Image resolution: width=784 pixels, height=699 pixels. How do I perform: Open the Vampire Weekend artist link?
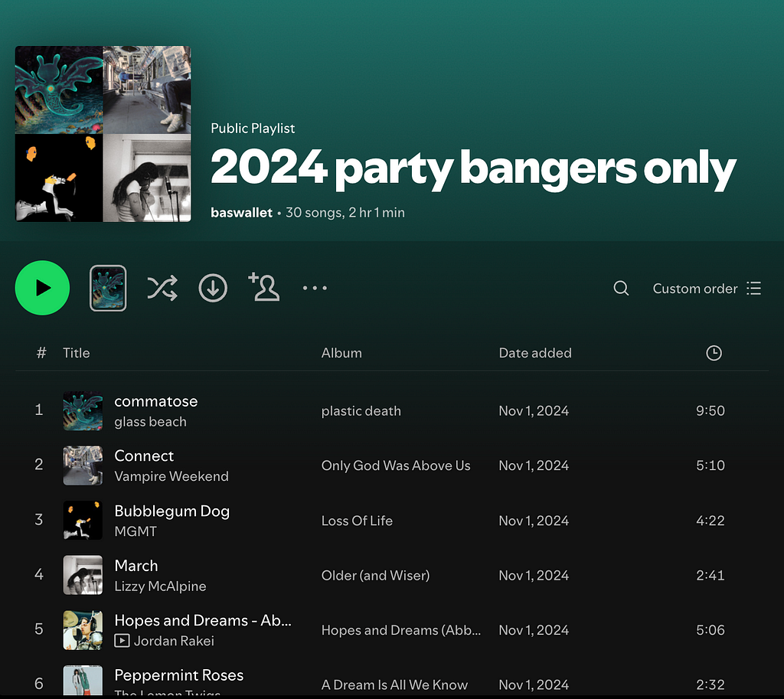[171, 476]
